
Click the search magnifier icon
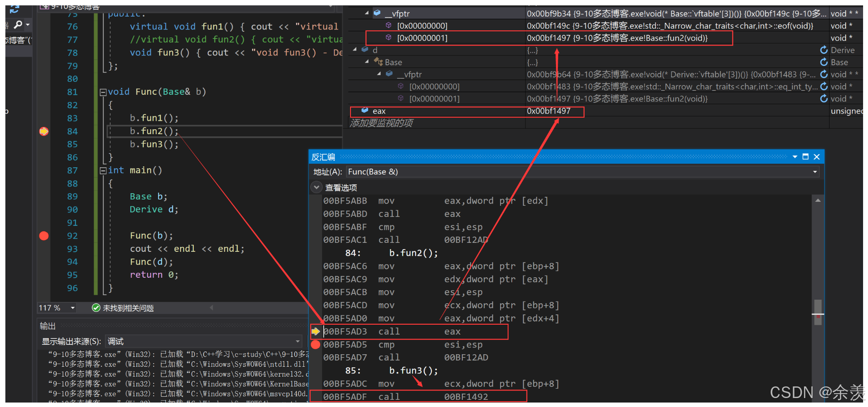pos(18,25)
